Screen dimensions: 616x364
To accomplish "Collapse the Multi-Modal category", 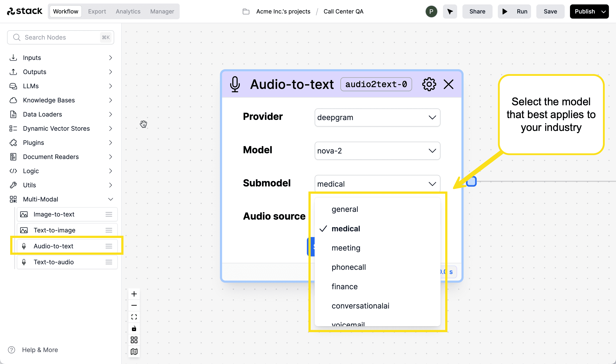I will 61,199.
